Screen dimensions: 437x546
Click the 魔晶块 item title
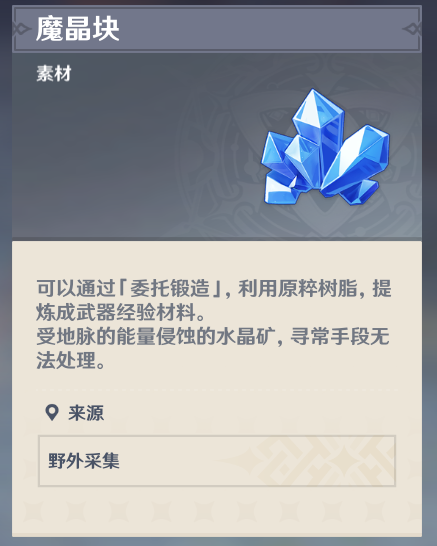click(78, 29)
